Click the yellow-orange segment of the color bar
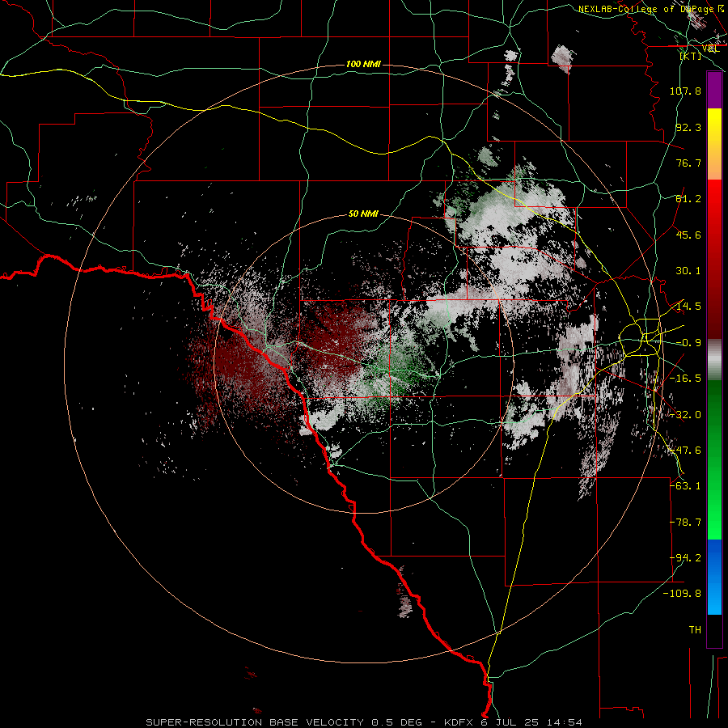 pos(714,144)
